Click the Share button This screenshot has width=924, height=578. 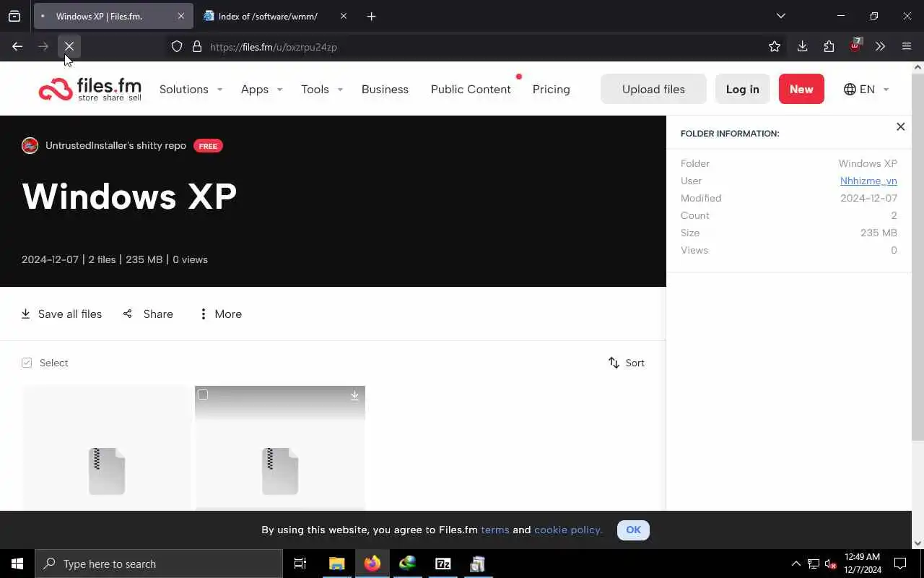click(148, 314)
